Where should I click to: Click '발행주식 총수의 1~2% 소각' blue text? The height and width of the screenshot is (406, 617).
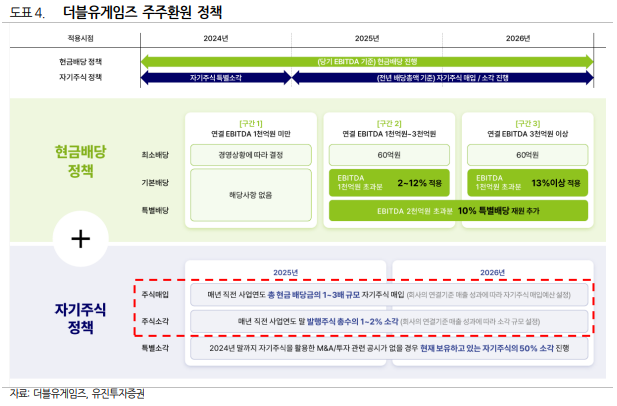pos(353,321)
